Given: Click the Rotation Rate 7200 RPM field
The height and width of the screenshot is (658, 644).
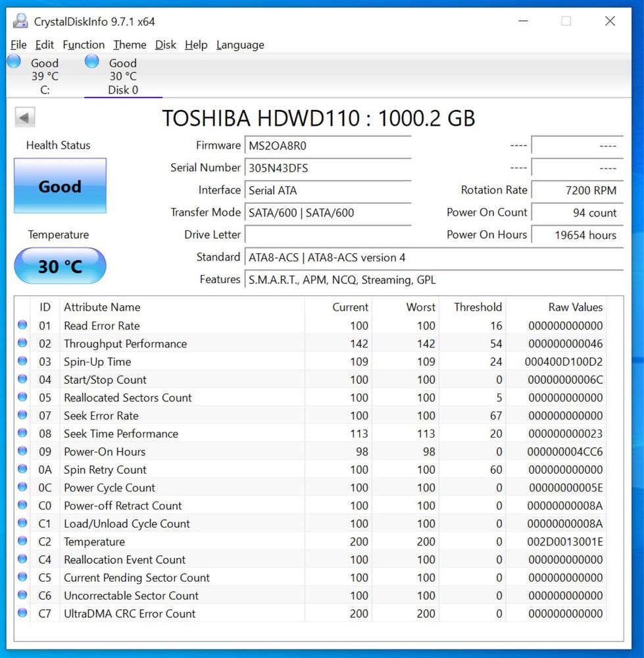Looking at the screenshot, I should (578, 191).
